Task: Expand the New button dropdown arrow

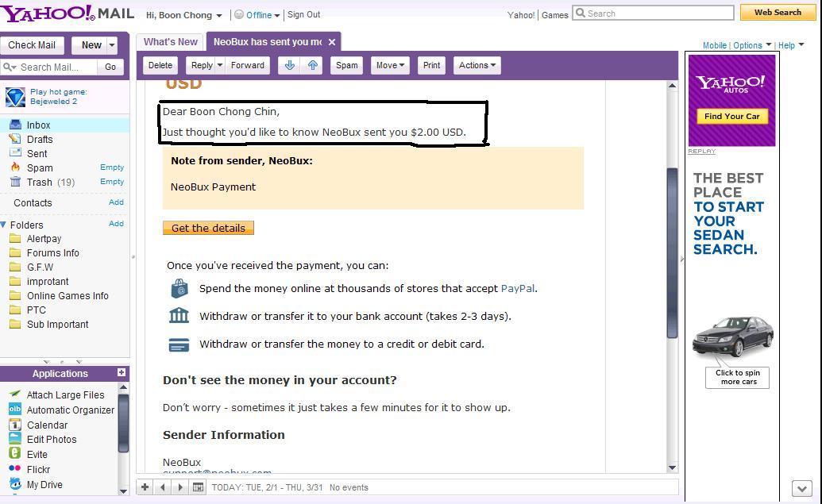Action: click(112, 45)
